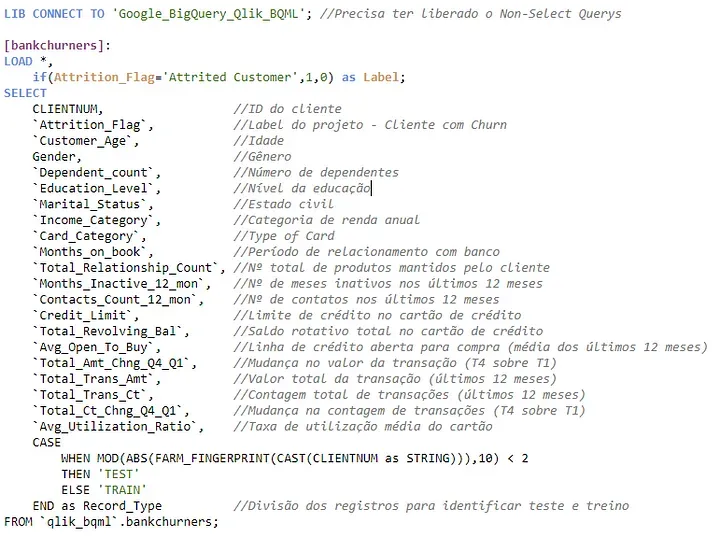Click 'Contagem total de transações' comment
The width and height of the screenshot is (720, 537).
pyautogui.click(x=349, y=395)
